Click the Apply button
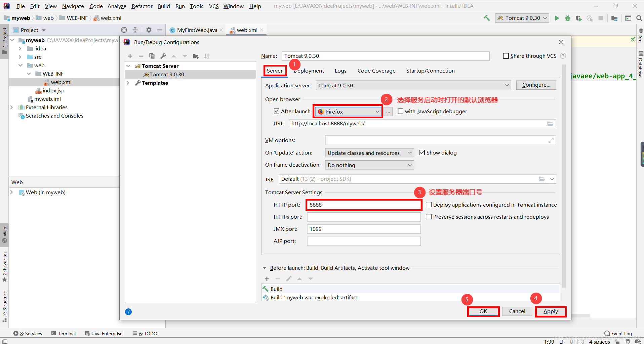Viewport: 644px width, 344px height. pyautogui.click(x=551, y=311)
